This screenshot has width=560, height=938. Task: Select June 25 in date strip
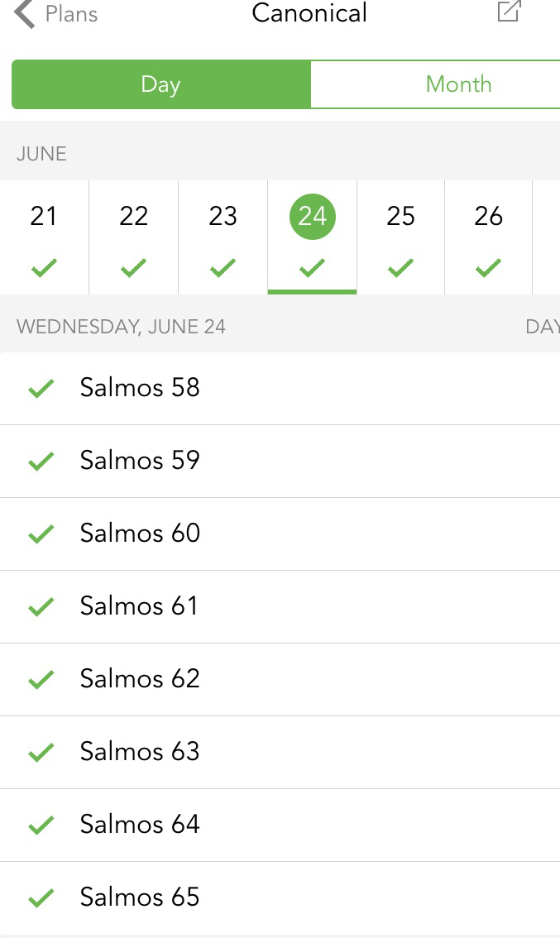400,217
